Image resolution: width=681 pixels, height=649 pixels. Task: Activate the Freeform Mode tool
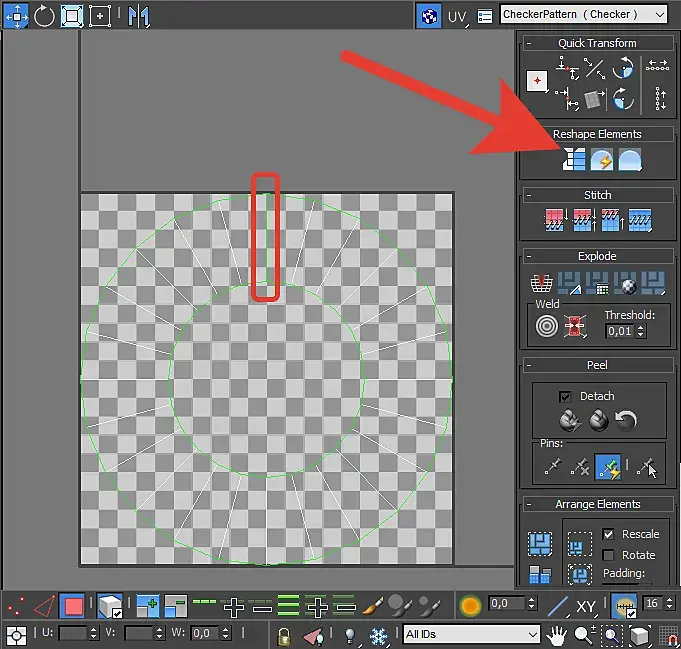tap(100, 17)
